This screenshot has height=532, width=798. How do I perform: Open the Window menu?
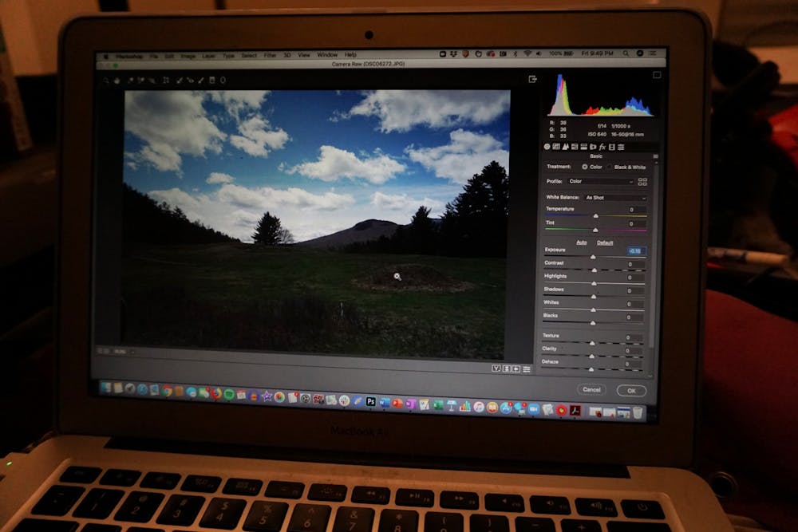[x=327, y=55]
